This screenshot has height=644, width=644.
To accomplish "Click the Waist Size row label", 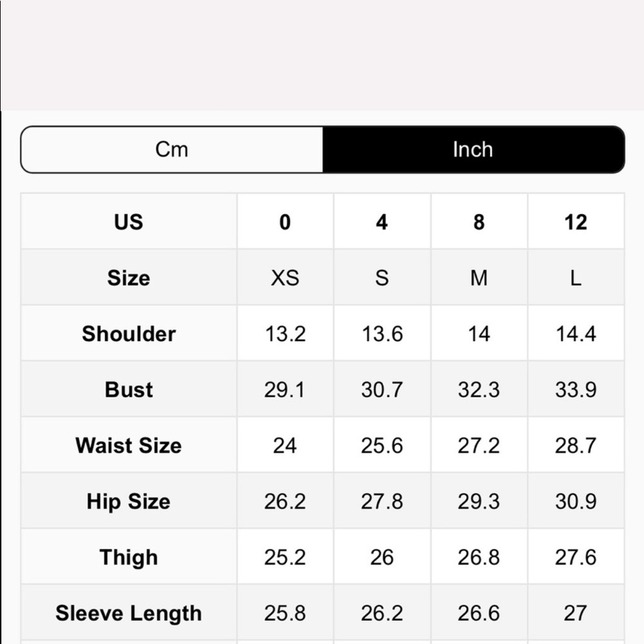I will click(x=129, y=446).
